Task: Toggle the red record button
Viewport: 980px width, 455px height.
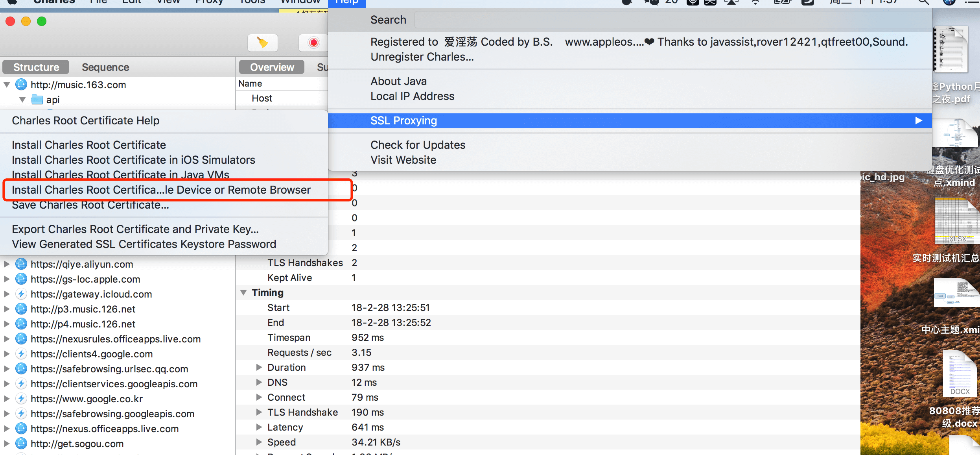Action: pyautogui.click(x=313, y=43)
